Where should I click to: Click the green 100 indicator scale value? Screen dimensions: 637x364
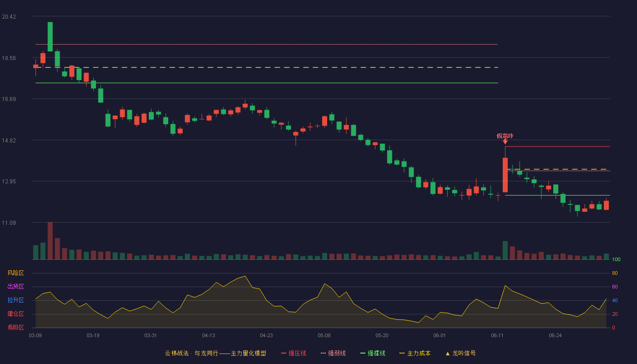pos(616,259)
